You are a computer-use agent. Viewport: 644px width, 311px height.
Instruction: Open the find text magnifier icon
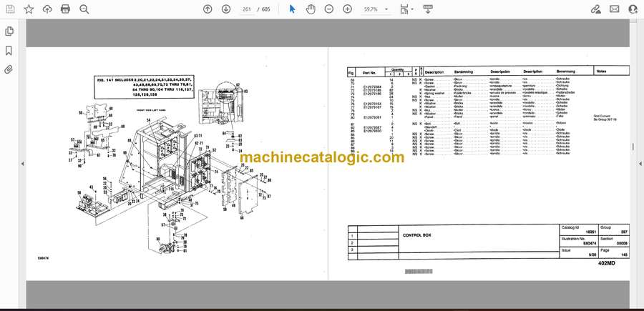pos(84,9)
